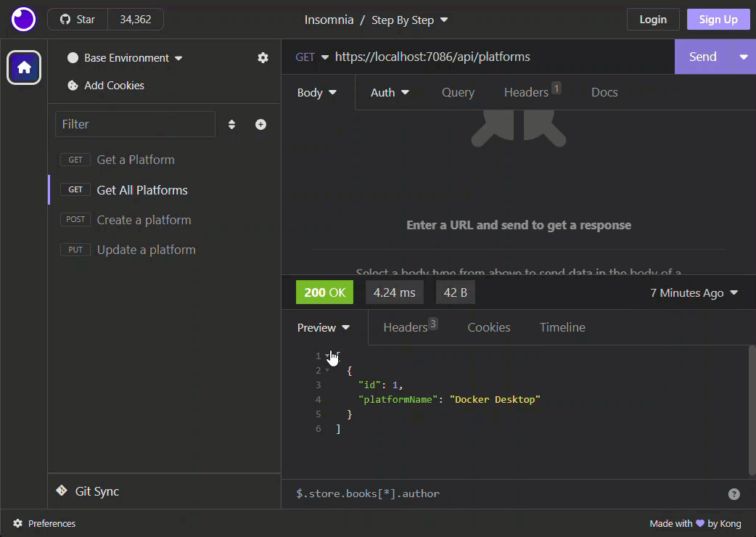The height and width of the screenshot is (537, 756).
Task: Click the request URL field
Action: [x=501, y=57]
